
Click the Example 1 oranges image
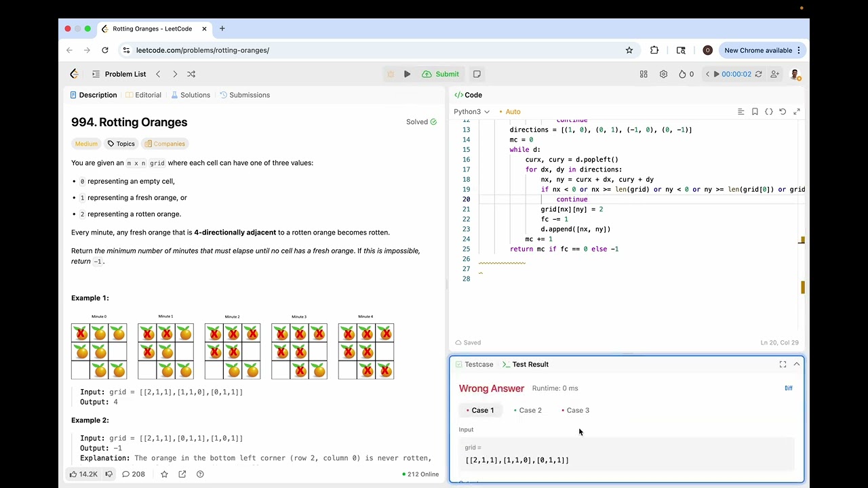click(x=233, y=347)
